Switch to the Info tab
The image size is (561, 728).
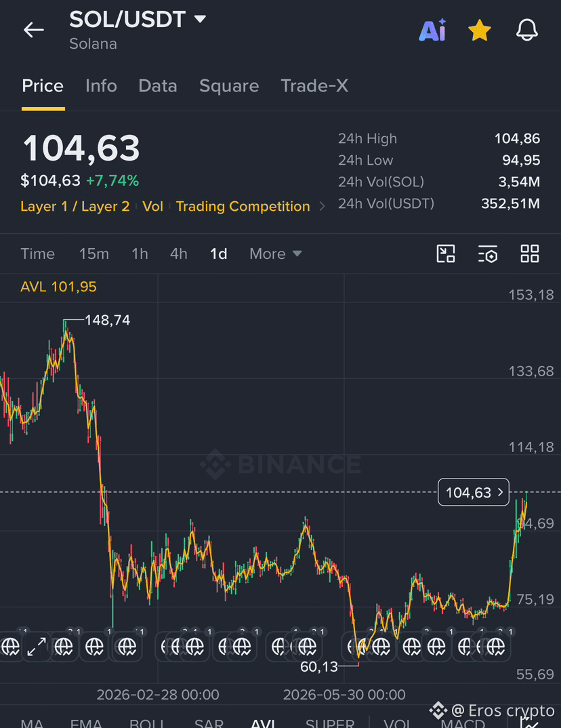point(101,86)
